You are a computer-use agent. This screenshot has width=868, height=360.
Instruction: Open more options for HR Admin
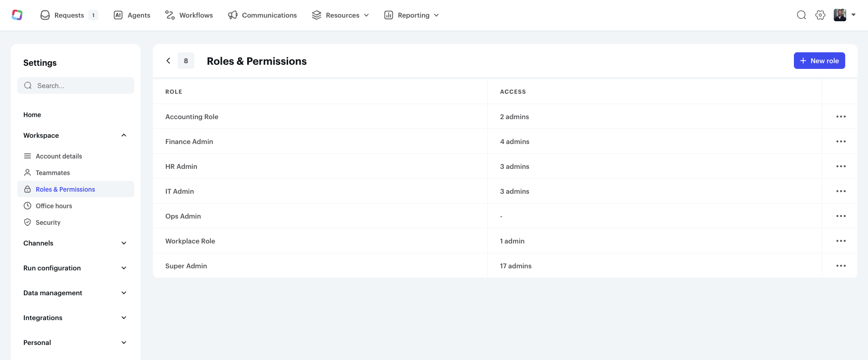(841, 166)
